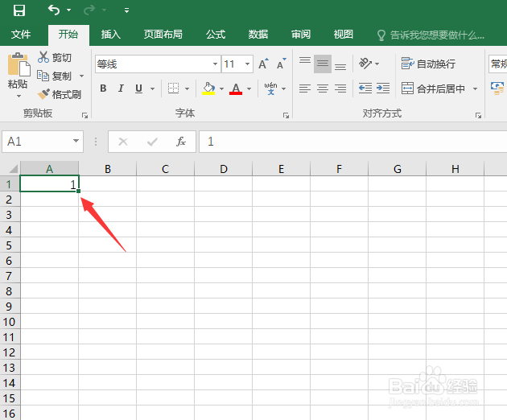
Task: Click the formula bar Cancel X icon
Action: point(123,142)
